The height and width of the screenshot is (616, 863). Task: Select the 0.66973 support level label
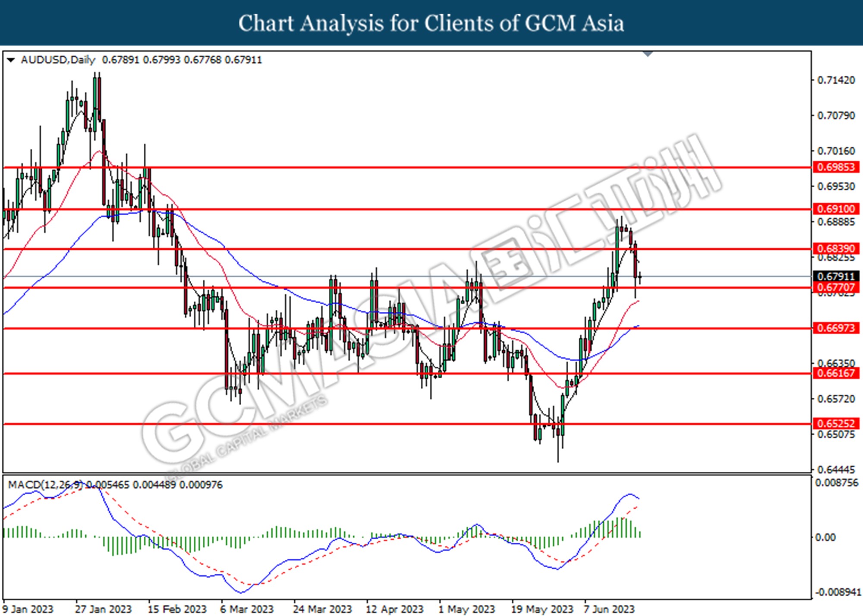pyautogui.click(x=835, y=328)
